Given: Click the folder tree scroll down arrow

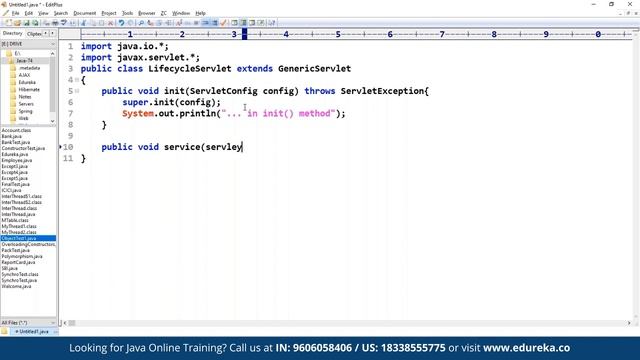Looking at the screenshot, I should pos(53,121).
